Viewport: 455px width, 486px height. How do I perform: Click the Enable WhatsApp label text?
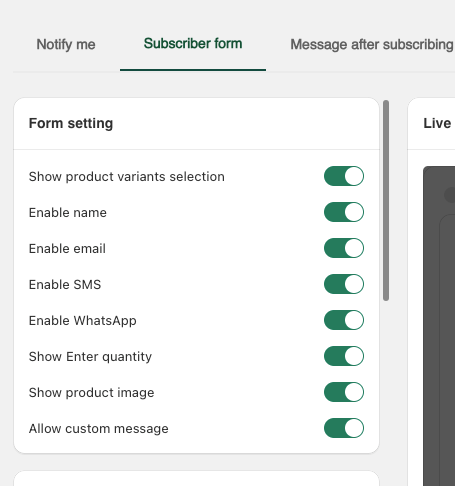(x=83, y=321)
